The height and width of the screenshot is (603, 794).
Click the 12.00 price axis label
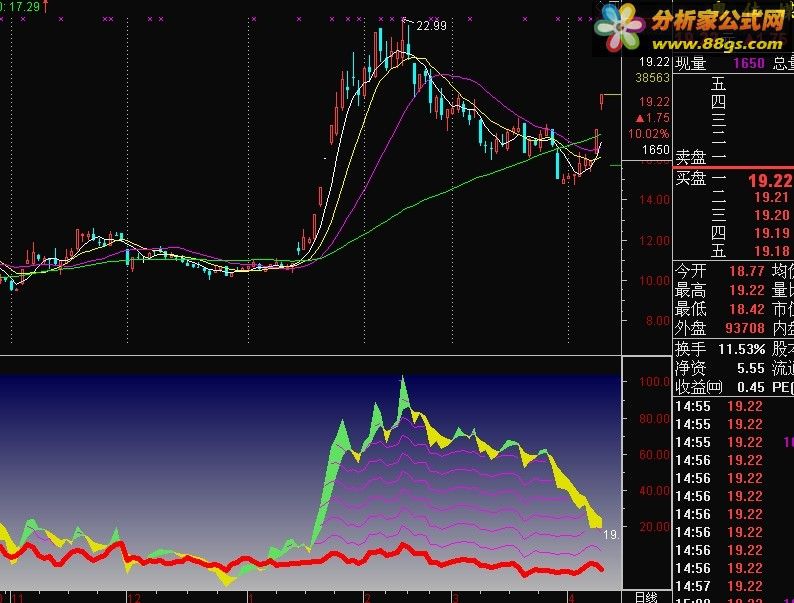point(654,240)
